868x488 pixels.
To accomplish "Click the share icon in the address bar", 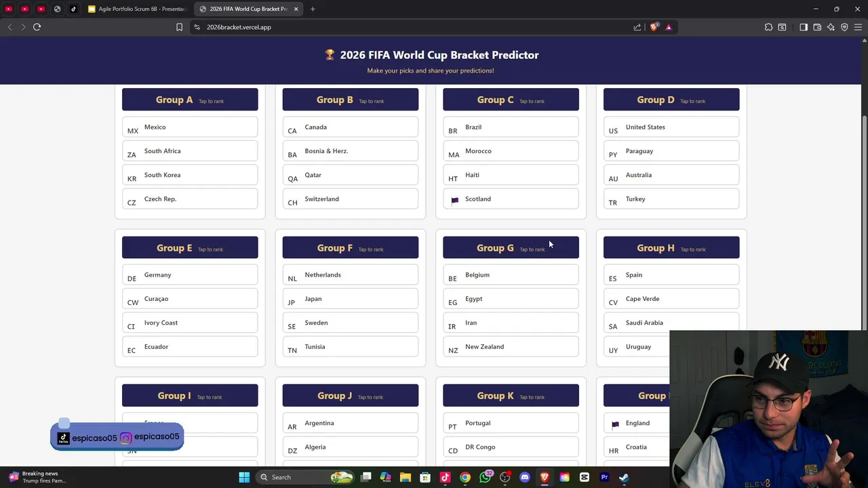I will pos(637,27).
